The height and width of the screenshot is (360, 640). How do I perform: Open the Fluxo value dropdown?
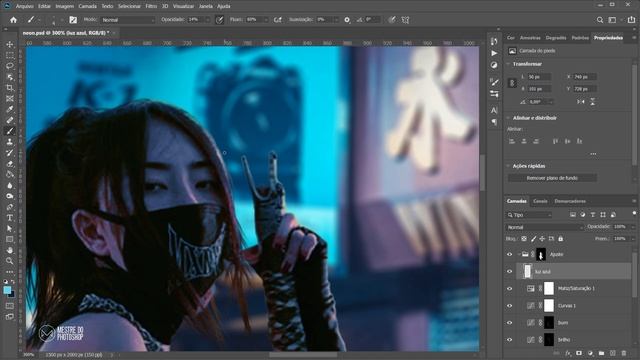pos(266,20)
